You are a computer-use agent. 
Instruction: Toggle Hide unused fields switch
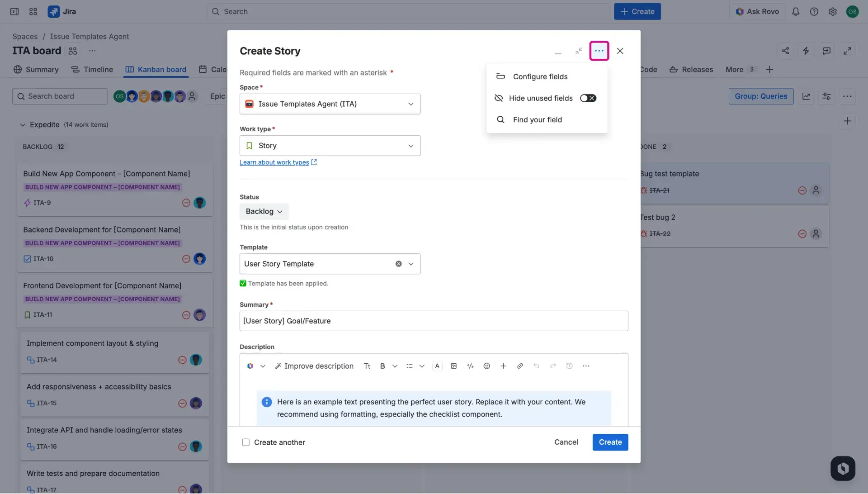click(x=588, y=98)
